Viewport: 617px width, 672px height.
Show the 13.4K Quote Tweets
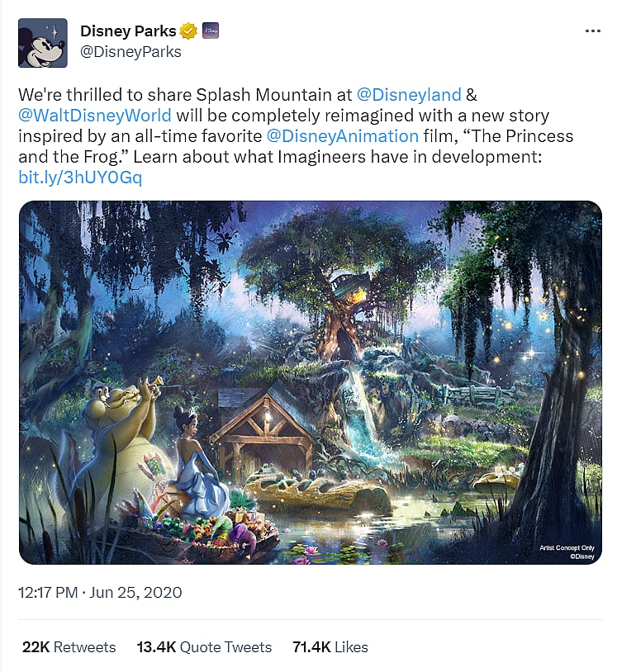(204, 647)
